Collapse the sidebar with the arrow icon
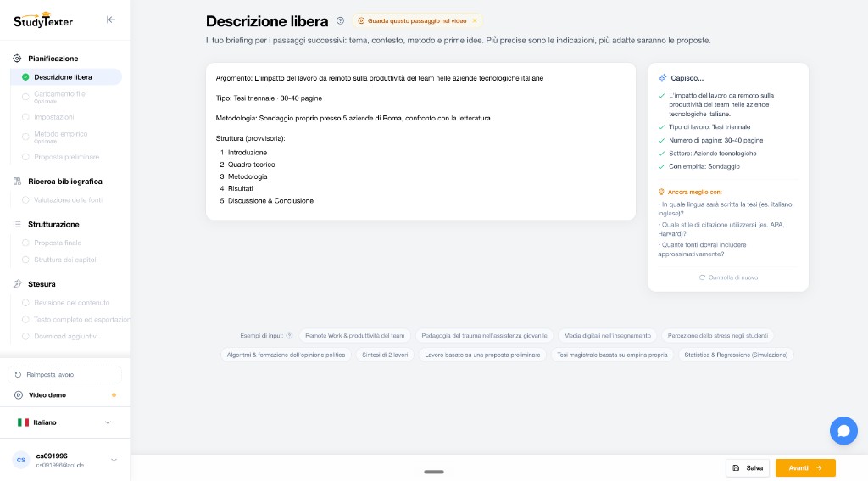The image size is (868, 481). pos(111,20)
